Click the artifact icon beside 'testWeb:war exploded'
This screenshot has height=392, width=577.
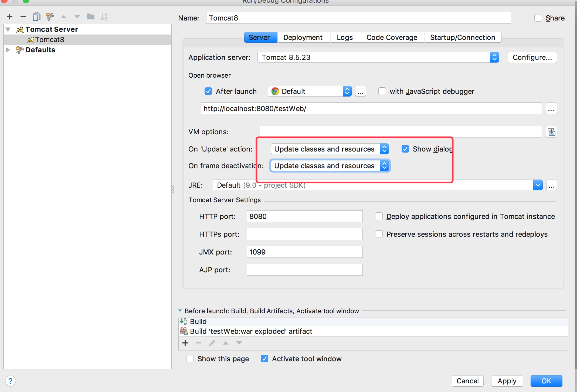(x=184, y=331)
